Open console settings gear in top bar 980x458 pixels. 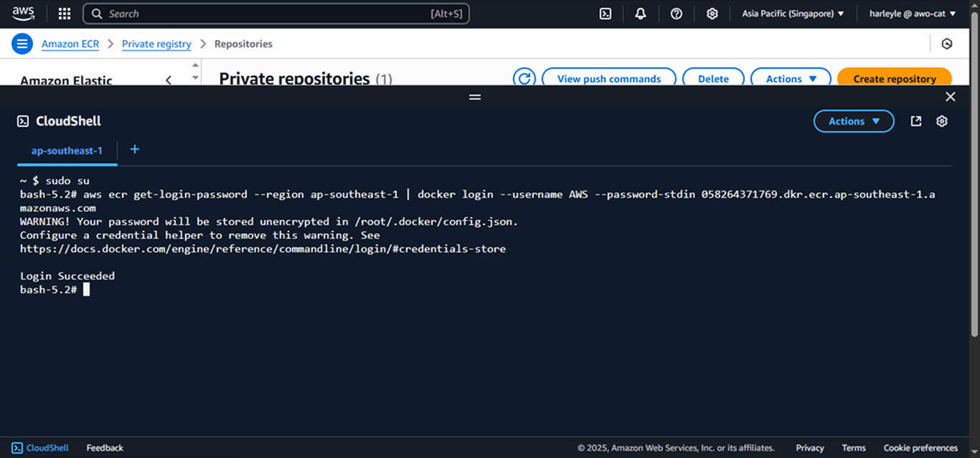712,14
